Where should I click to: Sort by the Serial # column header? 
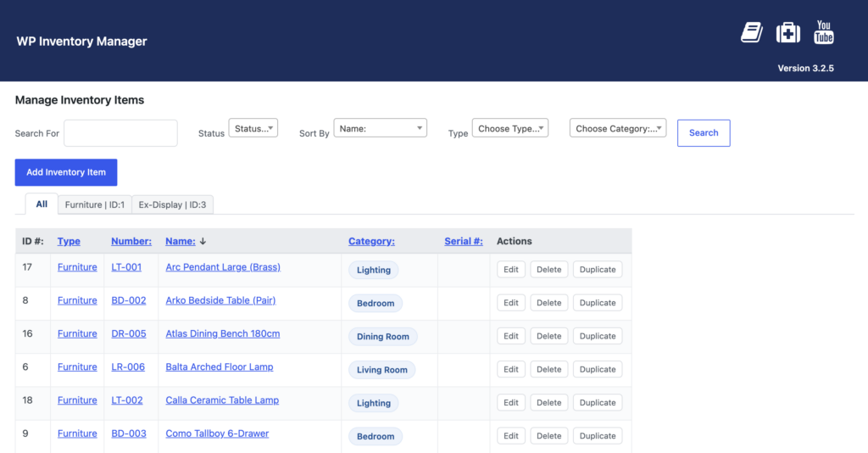(x=464, y=241)
